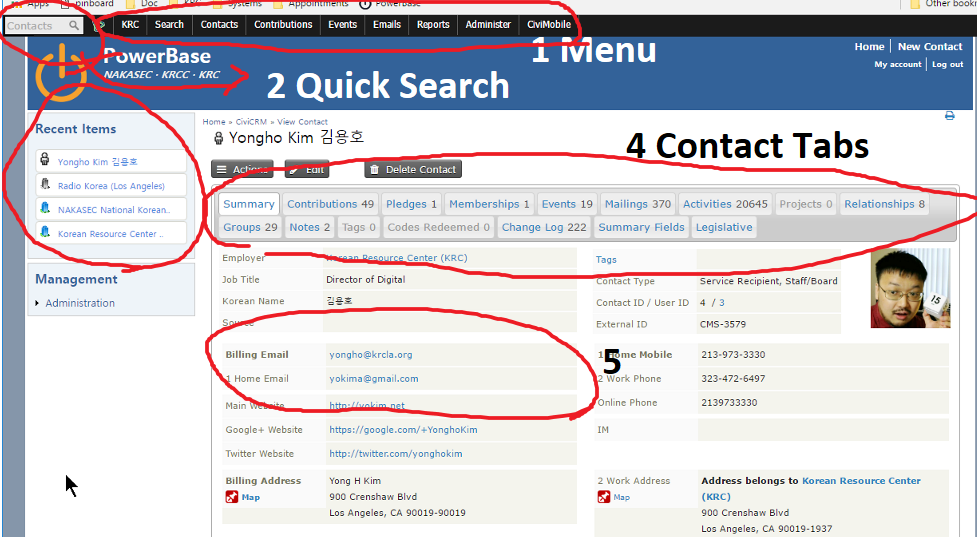Click the contact type icon before the Yongho Kim heading
This screenshot has width=977, height=537.
(219, 138)
